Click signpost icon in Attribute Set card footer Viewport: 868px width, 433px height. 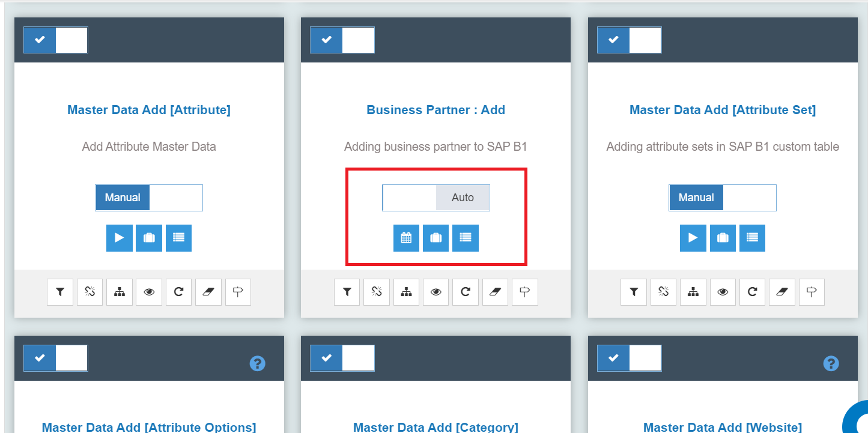point(812,292)
